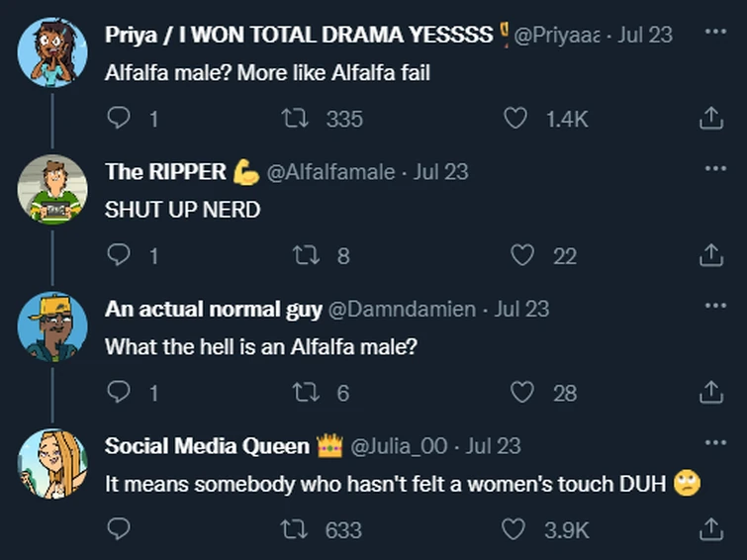This screenshot has width=747, height=560.
Task: Click An actual normal guy's avatar
Action: 52,327
